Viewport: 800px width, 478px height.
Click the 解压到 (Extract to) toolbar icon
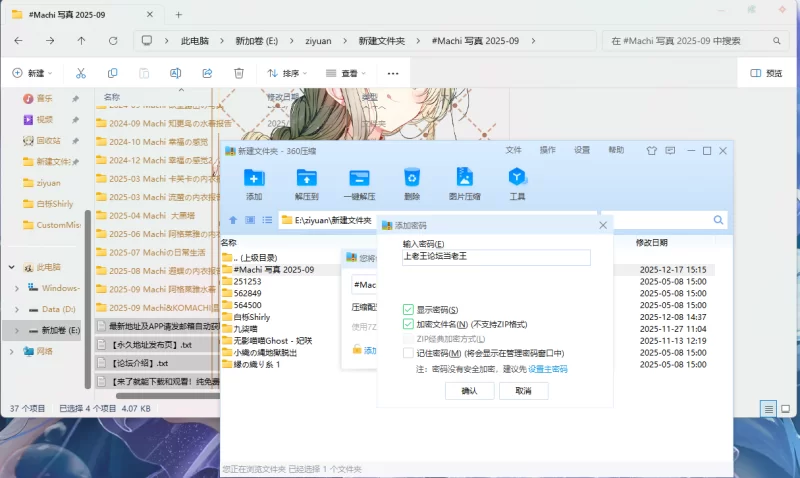[x=306, y=179]
